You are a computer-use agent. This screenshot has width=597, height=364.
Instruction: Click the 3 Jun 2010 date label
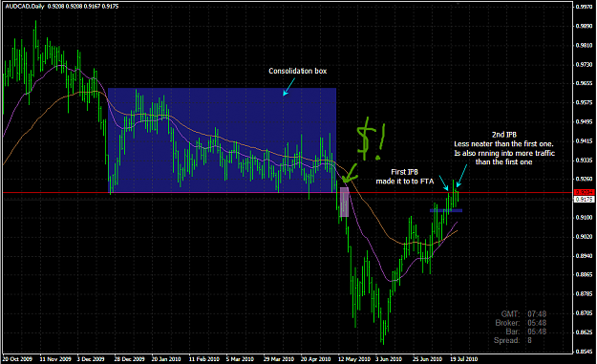point(389,358)
